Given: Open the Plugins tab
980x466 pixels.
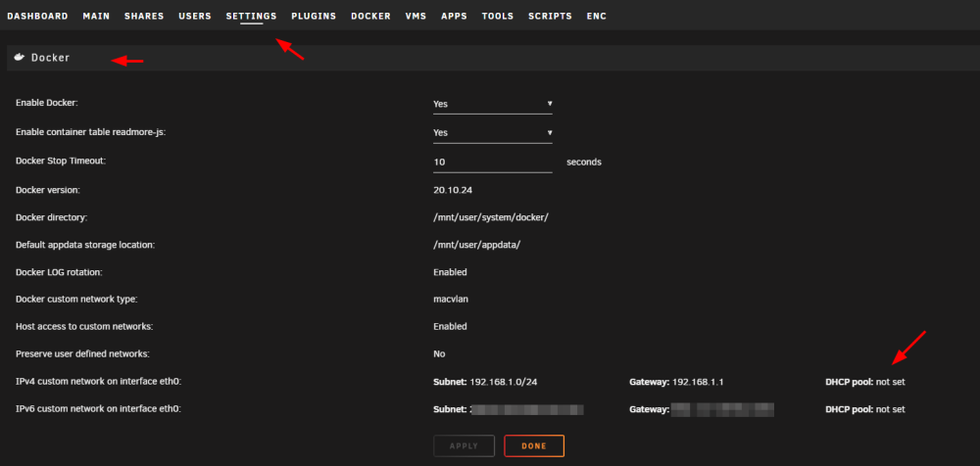Looking at the screenshot, I should 314,17.
